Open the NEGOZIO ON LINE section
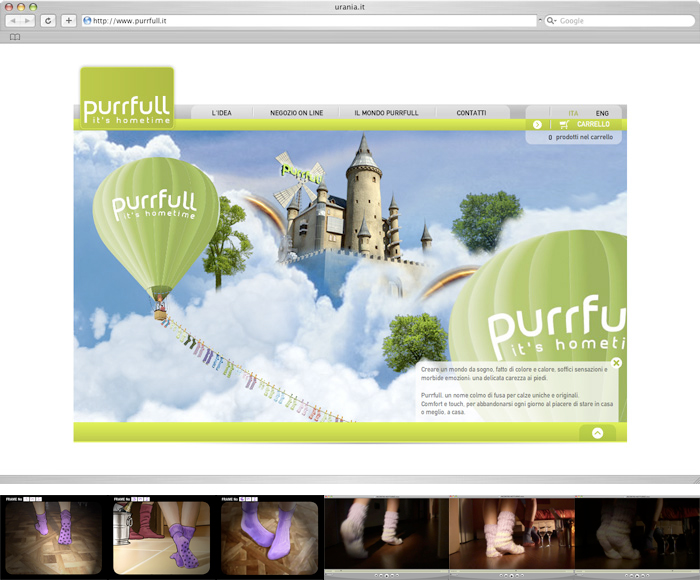Image resolution: width=700 pixels, height=580 pixels. [x=296, y=113]
